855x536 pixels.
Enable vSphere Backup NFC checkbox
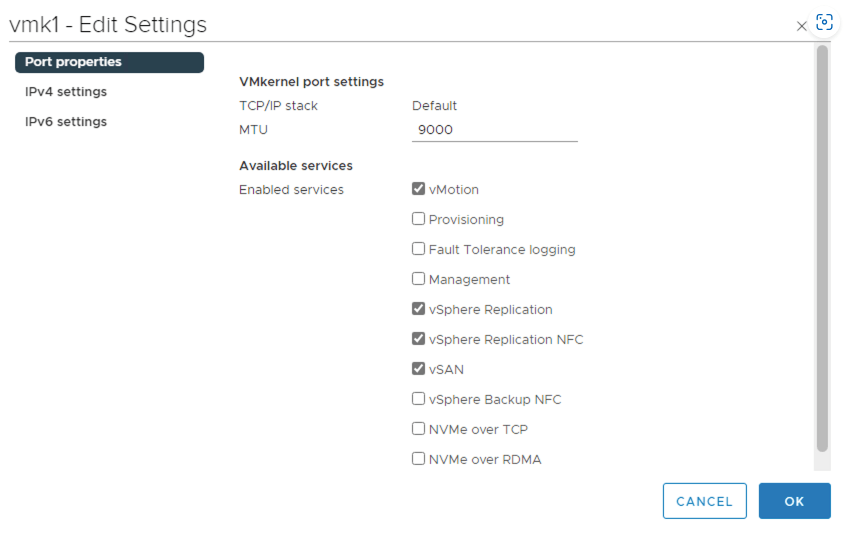click(x=419, y=400)
